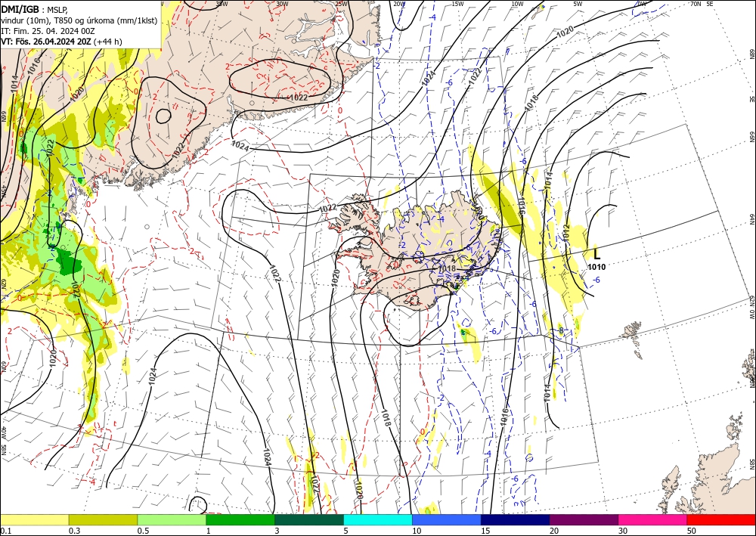Click the '25W' longitude label

click(342, 3)
